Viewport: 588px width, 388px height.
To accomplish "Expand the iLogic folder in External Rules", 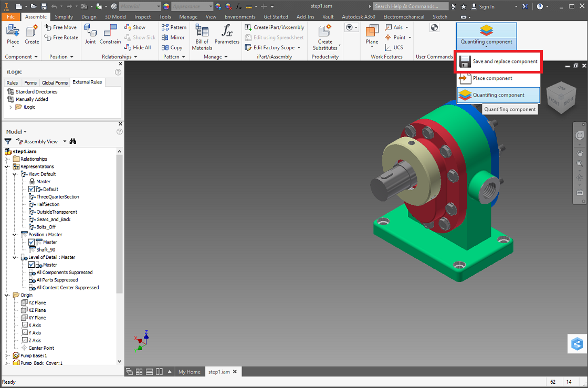I will pyautogui.click(x=10, y=107).
